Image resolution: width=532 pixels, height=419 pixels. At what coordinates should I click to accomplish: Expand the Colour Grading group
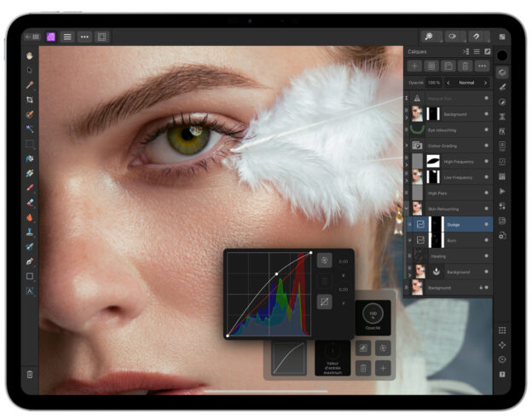pos(407,146)
